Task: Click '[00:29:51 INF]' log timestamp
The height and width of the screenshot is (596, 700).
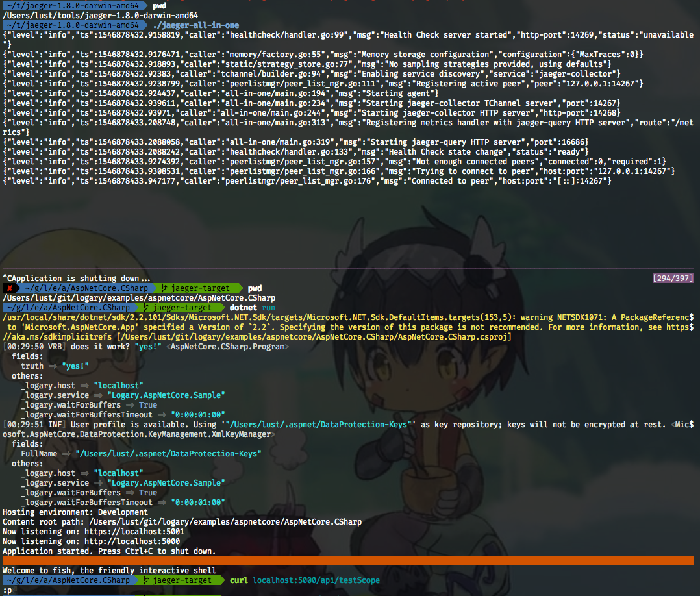Action: pos(34,425)
